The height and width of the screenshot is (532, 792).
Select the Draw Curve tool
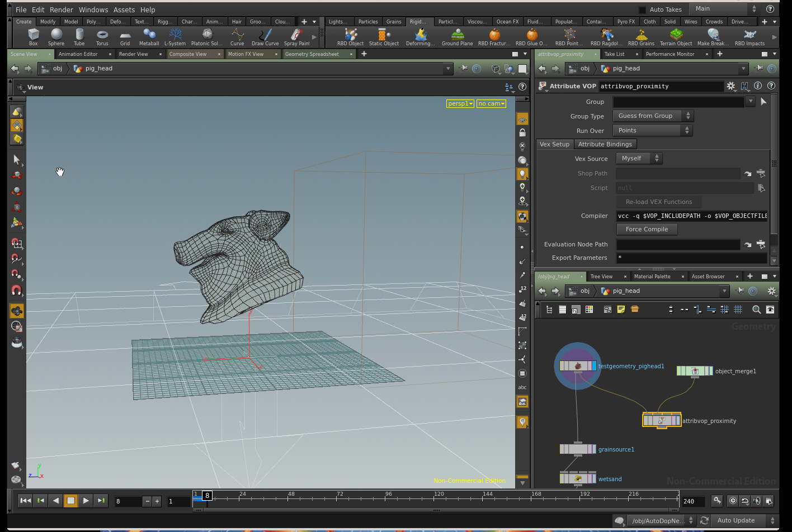[x=265, y=37]
